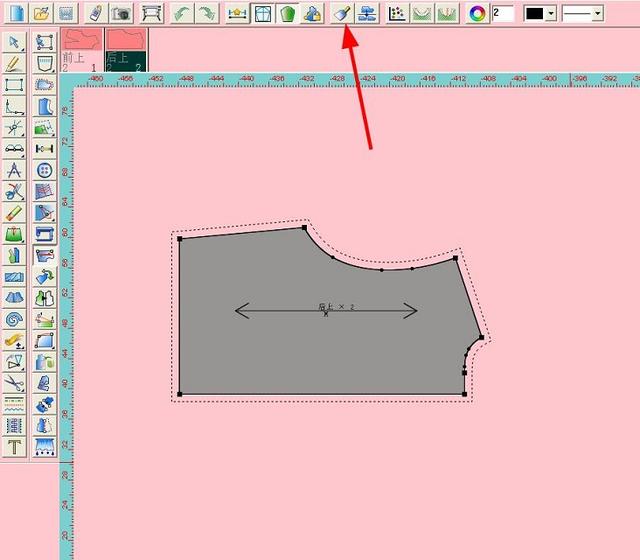Click the 后上 × 2 grainline label
The height and width of the screenshot is (560, 640).
[x=336, y=307]
